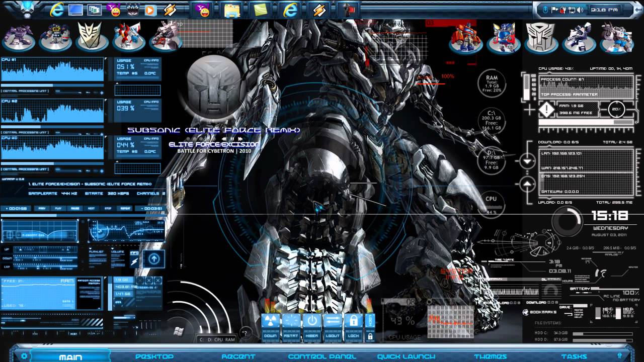Expand the PLAYLIST panel header
This screenshot has width=644, height=362.
pos(96,251)
